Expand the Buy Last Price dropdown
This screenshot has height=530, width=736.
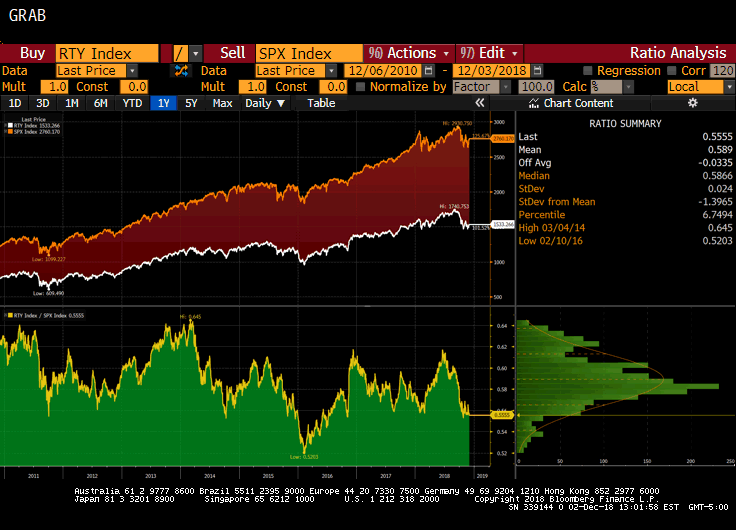[132, 71]
